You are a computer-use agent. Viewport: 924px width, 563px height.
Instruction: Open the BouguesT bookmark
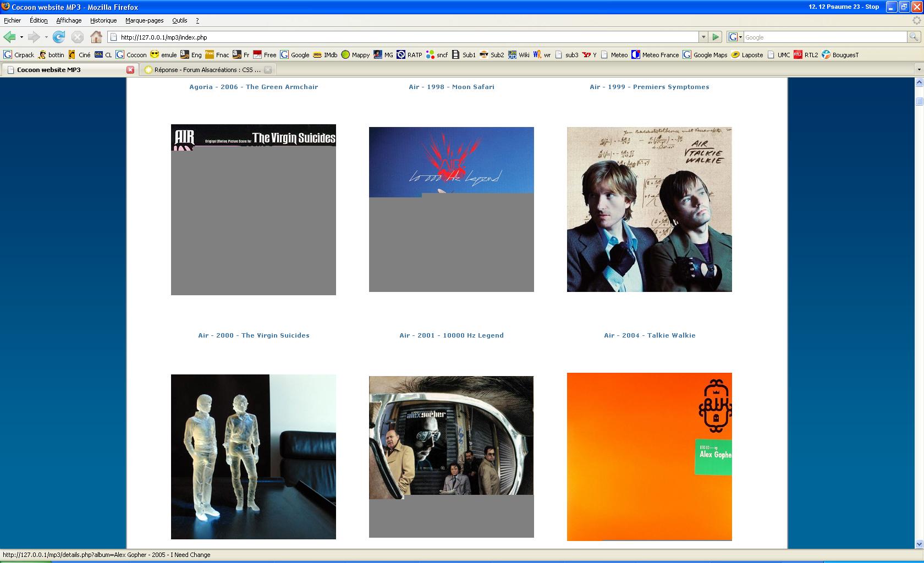click(840, 54)
